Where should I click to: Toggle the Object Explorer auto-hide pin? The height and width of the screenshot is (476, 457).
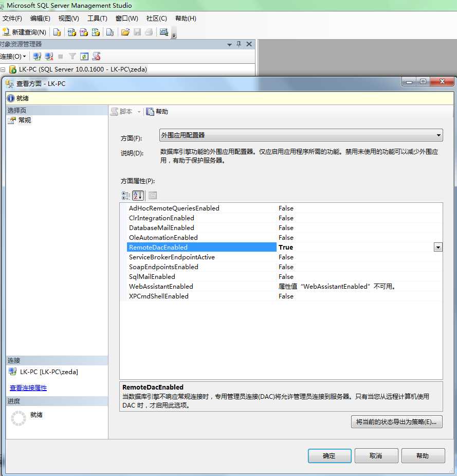pyautogui.click(x=239, y=44)
